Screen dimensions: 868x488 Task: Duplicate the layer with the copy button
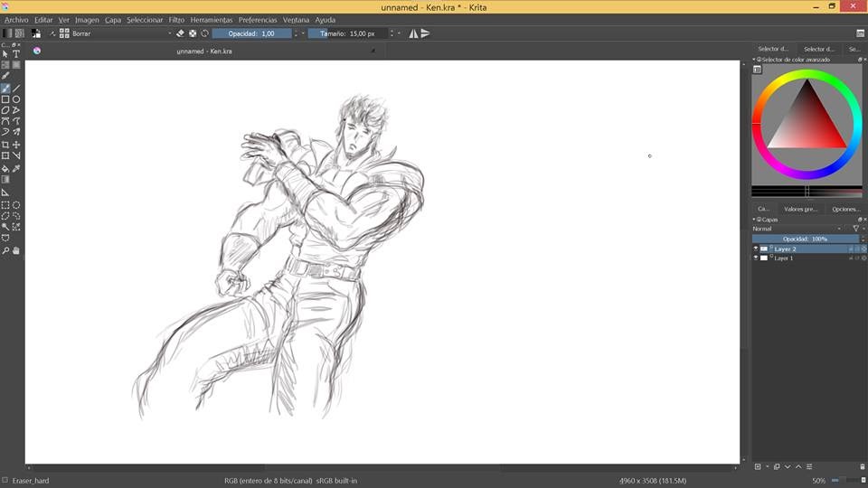tap(777, 466)
